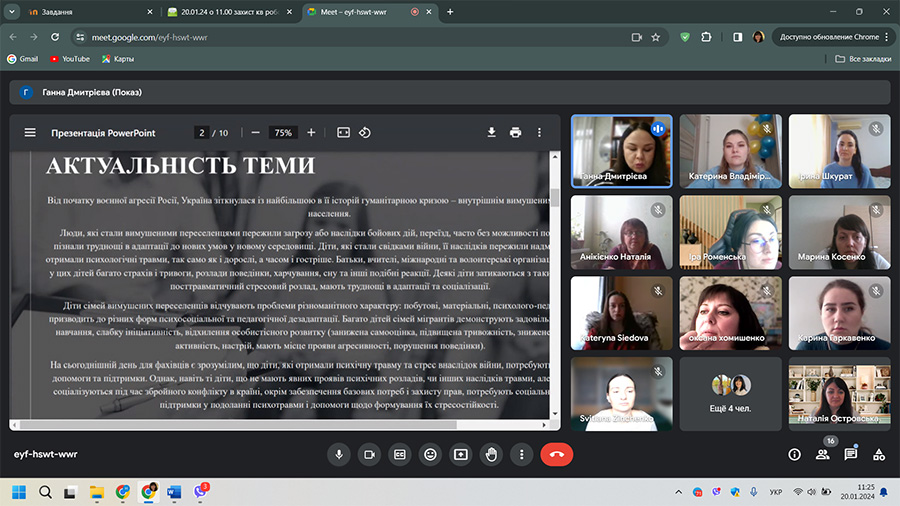Select Ірина Шкурат video tile
Screen dimensions: 900x506
[840, 151]
